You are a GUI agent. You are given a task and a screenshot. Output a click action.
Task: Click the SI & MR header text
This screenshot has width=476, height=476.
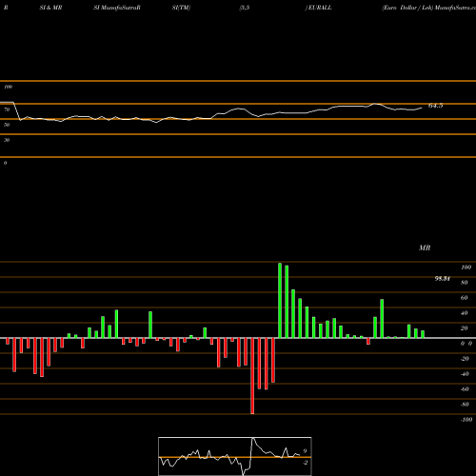[50, 8]
